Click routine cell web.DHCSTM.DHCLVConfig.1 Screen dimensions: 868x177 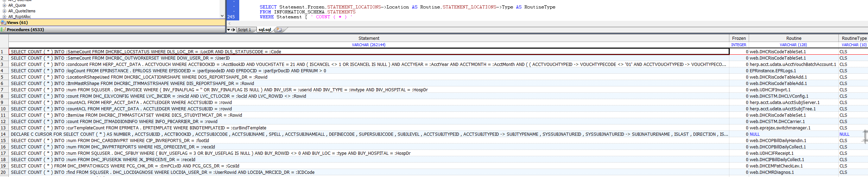(794, 96)
